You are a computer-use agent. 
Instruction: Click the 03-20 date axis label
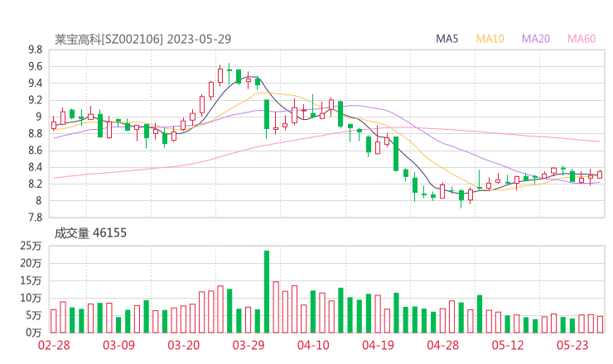click(184, 345)
